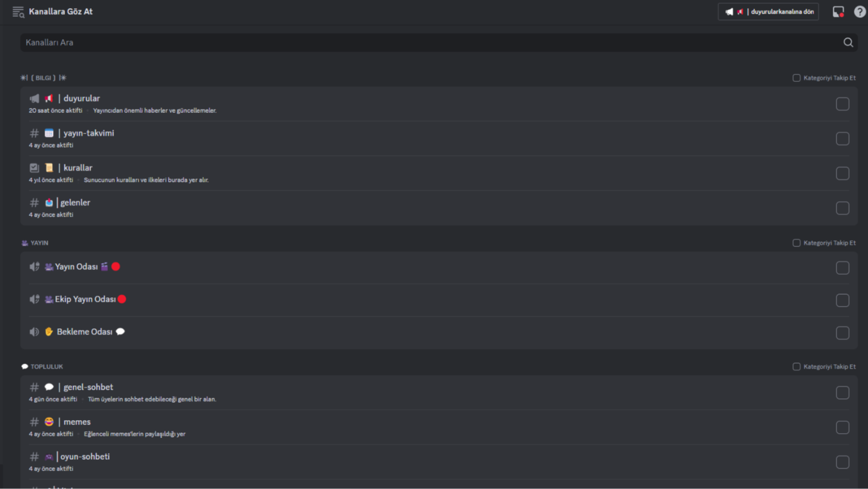
Task: Focus the Kanalları Ara search field
Action: (x=428, y=42)
